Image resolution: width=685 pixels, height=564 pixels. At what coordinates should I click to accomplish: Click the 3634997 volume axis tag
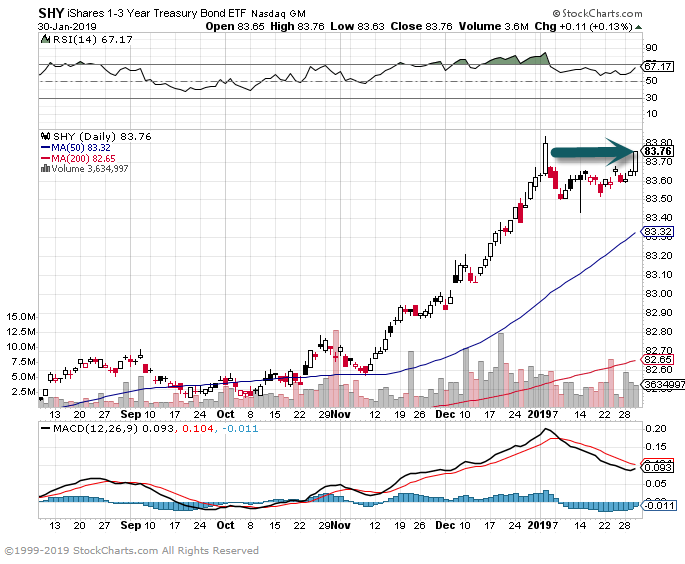663,384
